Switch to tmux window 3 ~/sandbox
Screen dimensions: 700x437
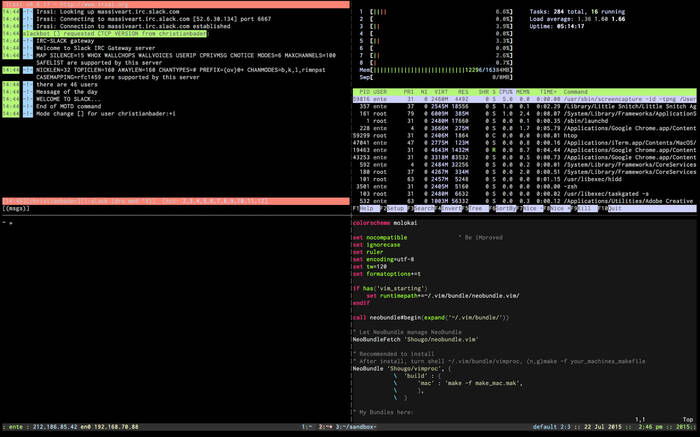354,426
